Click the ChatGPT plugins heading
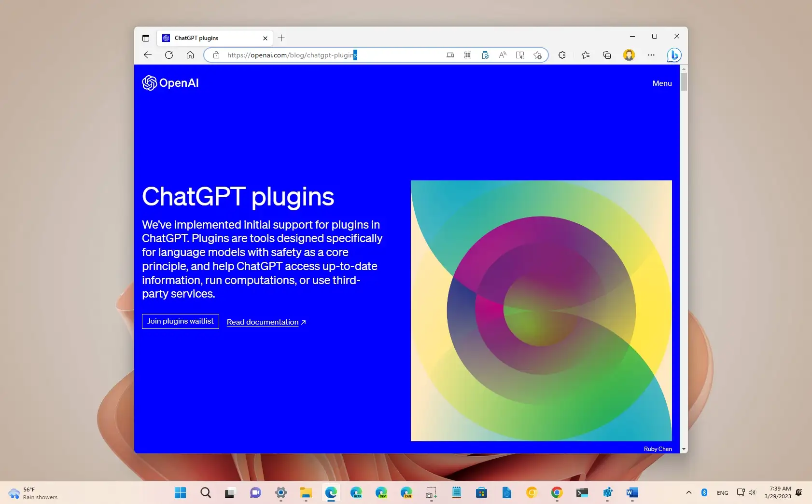The image size is (812, 504). (x=238, y=197)
